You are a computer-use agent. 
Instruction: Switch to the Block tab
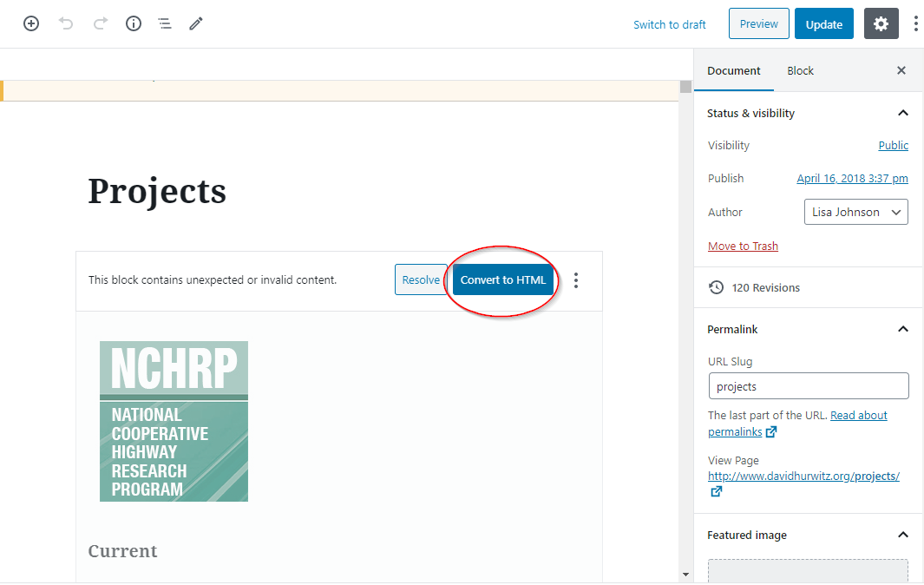800,71
